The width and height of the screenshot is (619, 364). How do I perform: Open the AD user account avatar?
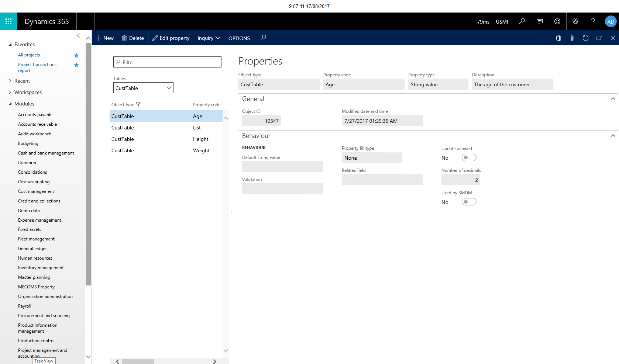pyautogui.click(x=611, y=21)
